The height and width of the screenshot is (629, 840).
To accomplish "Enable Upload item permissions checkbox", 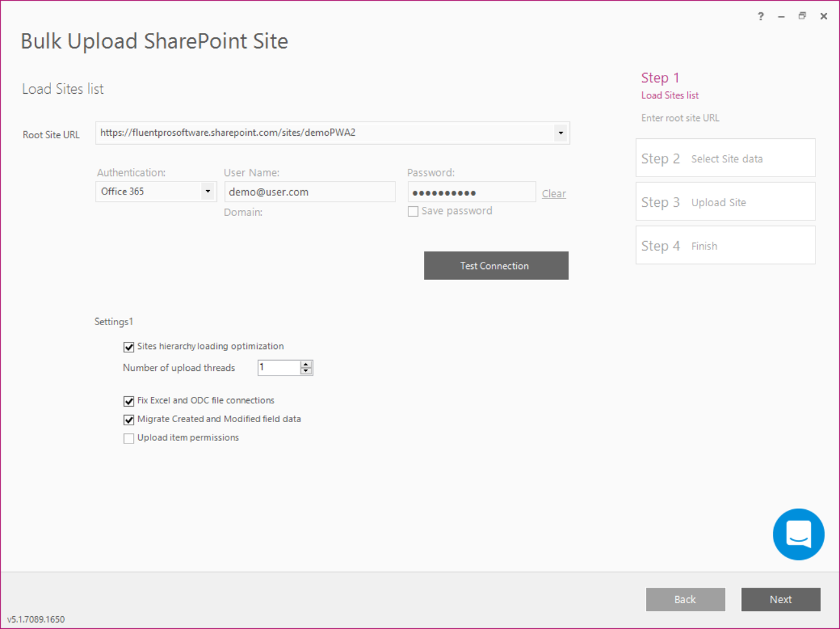I will 129,439.
